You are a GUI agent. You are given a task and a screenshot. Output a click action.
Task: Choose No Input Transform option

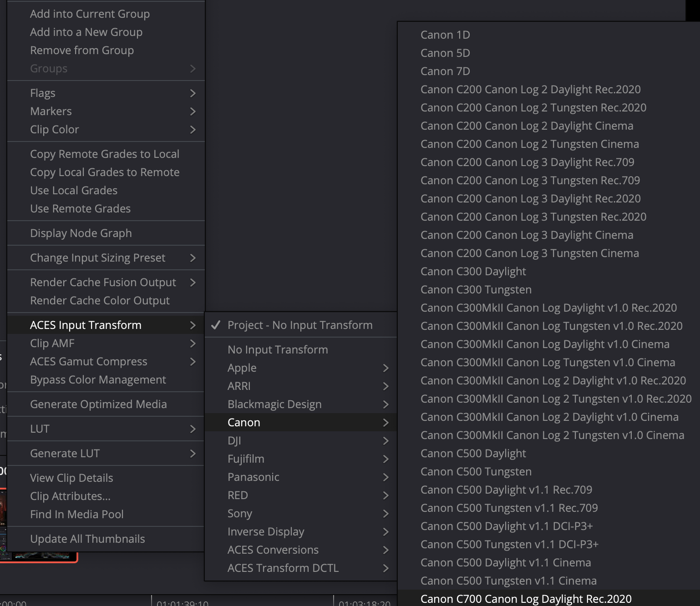click(x=301, y=349)
